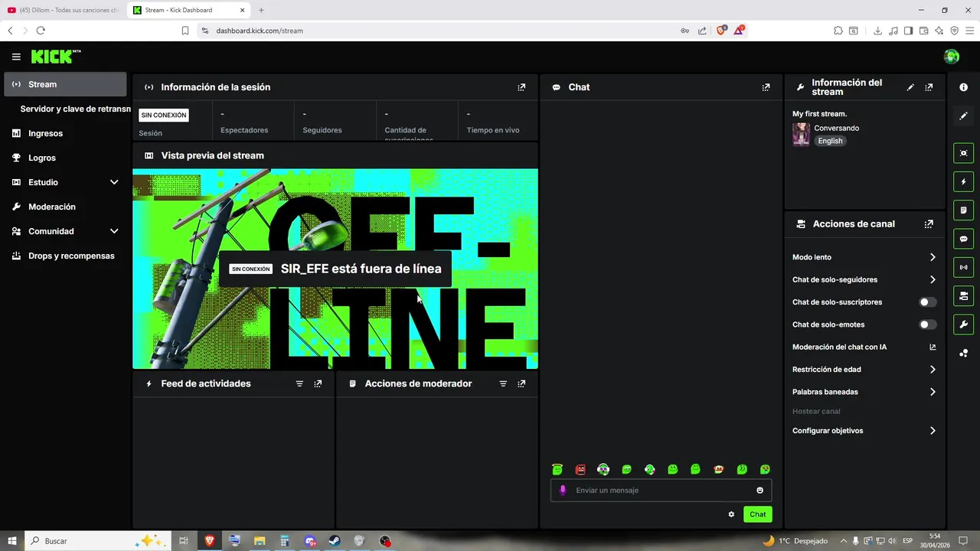Pop out the Información de la sesión panel
Image resolution: width=980 pixels, height=551 pixels.
coord(521,87)
